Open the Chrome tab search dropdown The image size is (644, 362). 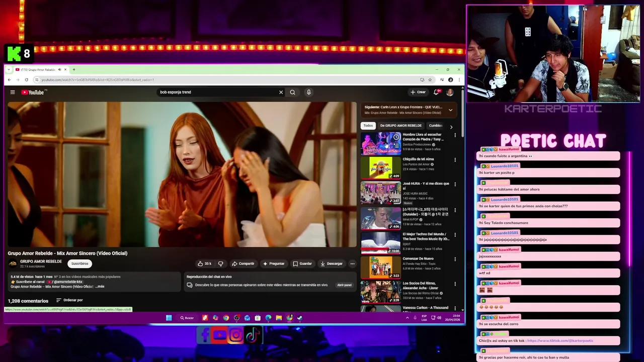(x=9, y=69)
